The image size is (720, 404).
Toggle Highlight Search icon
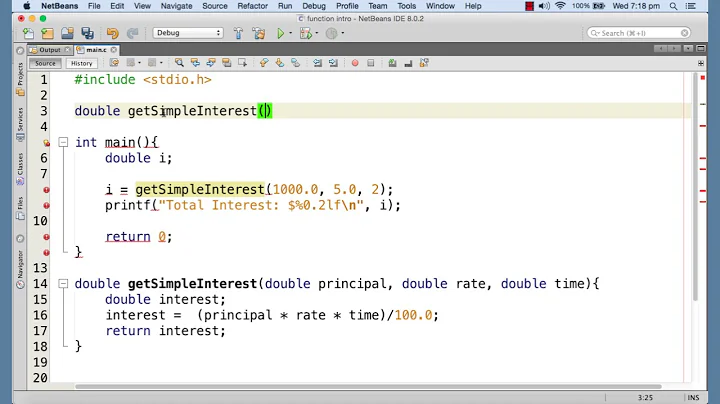[227, 63]
